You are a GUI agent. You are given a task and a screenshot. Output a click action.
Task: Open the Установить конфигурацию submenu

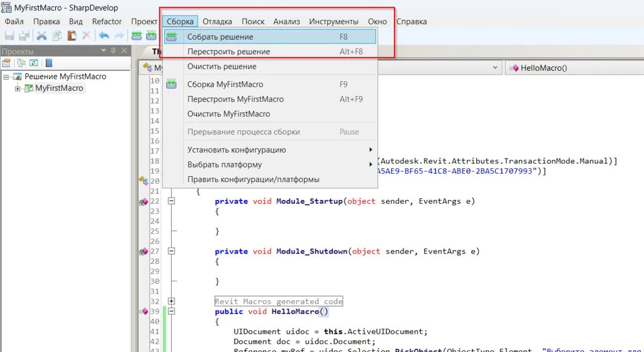270,150
